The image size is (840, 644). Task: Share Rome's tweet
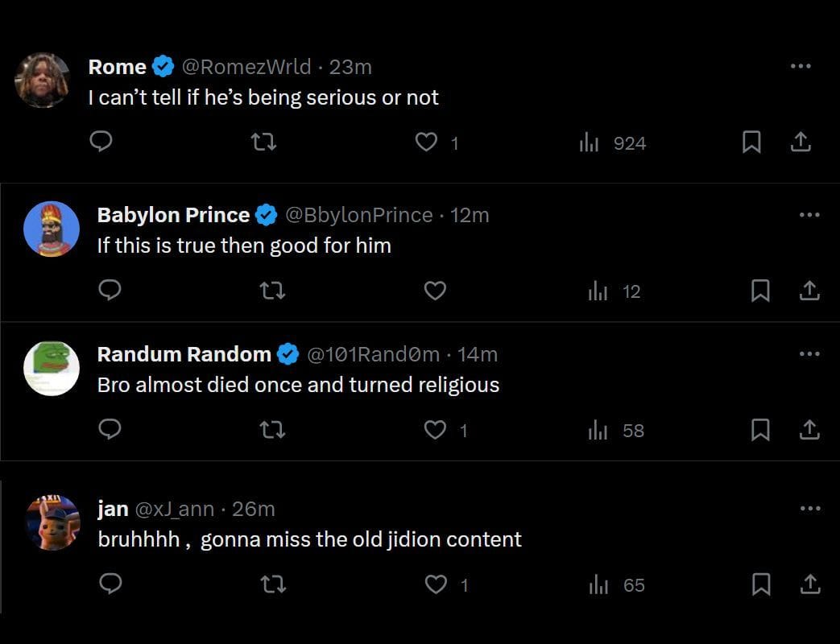coord(800,142)
